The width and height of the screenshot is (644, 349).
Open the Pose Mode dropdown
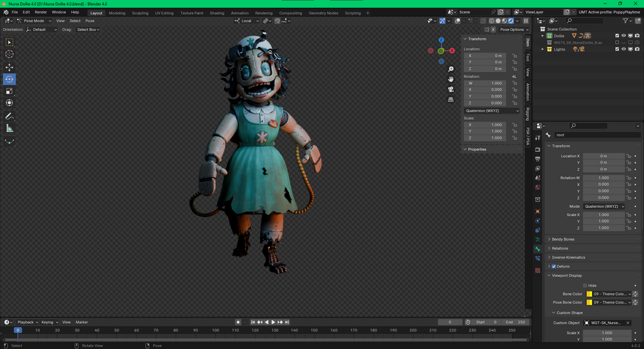pyautogui.click(x=34, y=21)
